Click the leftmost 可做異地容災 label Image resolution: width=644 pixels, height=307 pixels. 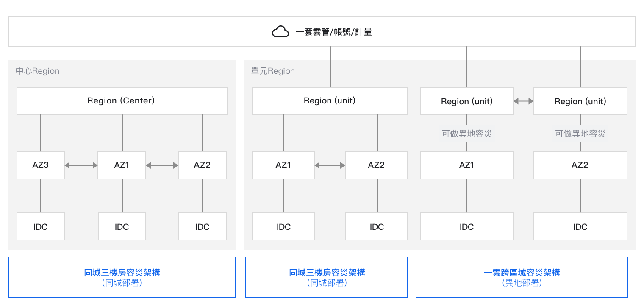(x=467, y=134)
